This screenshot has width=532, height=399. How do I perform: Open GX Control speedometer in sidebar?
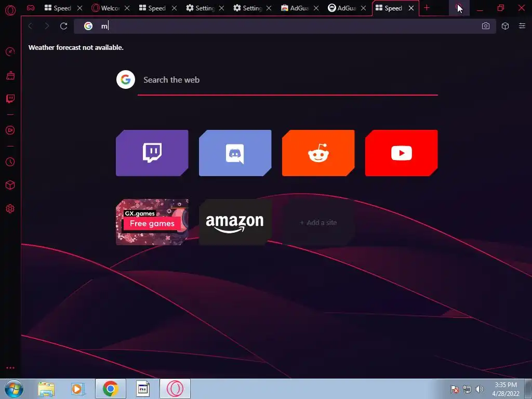click(10, 51)
